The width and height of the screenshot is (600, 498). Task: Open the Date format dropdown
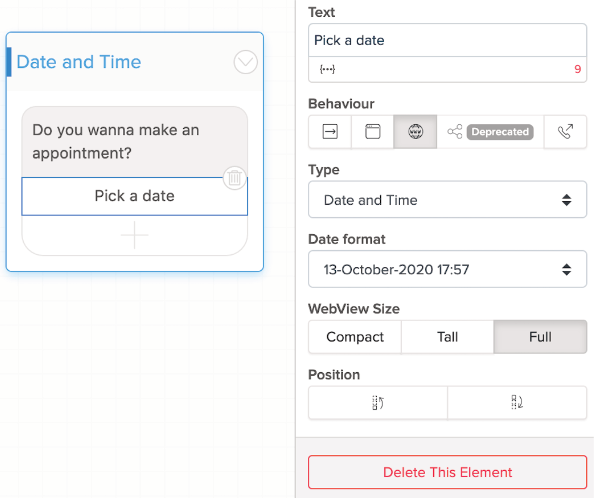[x=447, y=269]
